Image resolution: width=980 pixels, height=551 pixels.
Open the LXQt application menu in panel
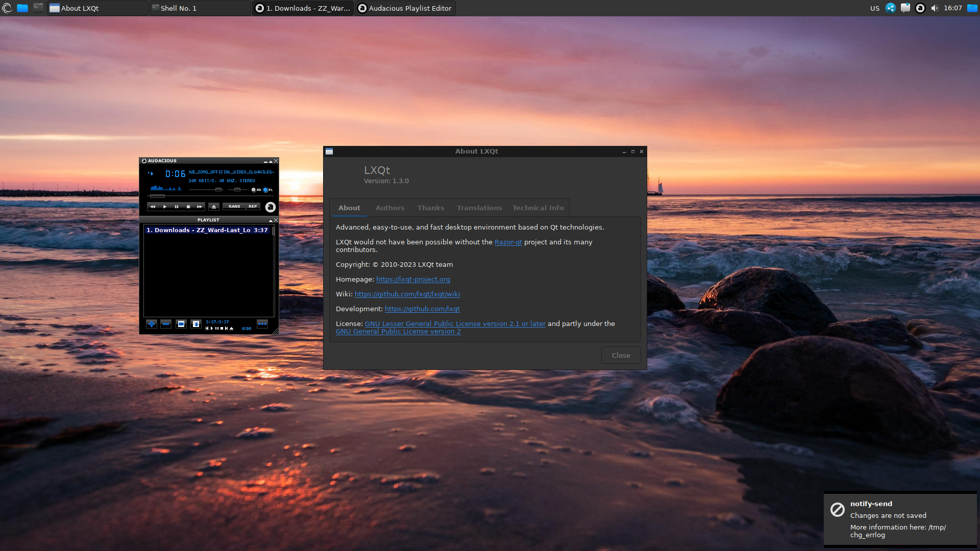point(7,8)
